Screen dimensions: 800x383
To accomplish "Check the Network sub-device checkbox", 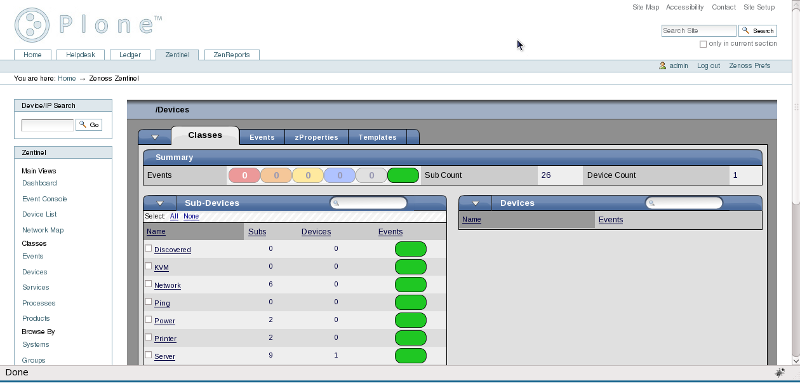I will pyautogui.click(x=148, y=284).
